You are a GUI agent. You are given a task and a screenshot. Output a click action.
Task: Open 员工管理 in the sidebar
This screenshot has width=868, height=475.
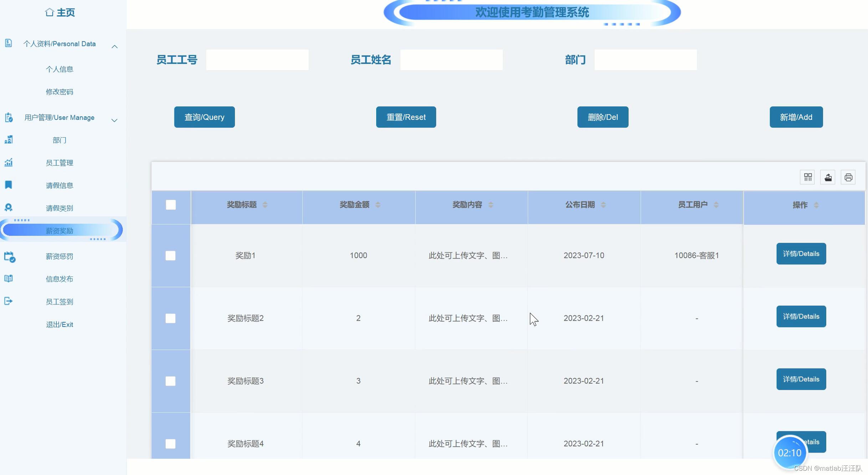click(x=60, y=163)
